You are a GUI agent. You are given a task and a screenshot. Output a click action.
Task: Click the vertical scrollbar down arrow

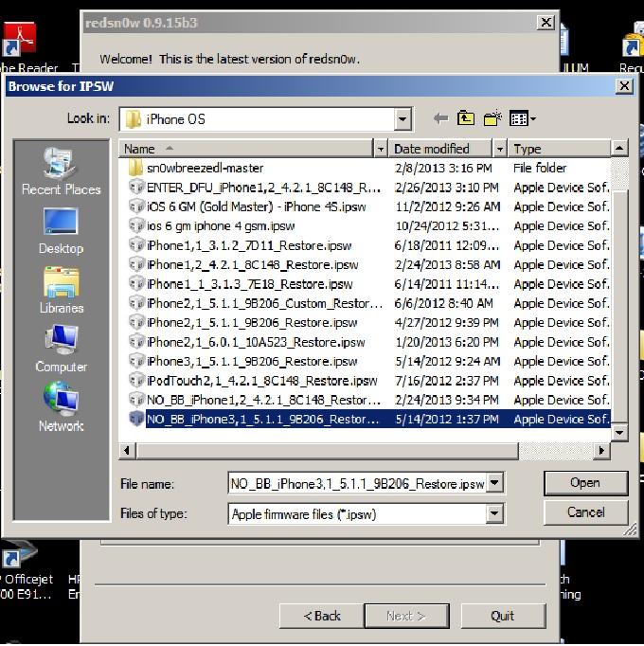(x=619, y=432)
